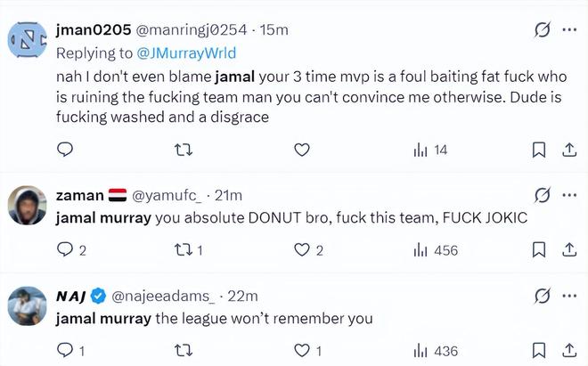Reply to zaman's tweet
The width and height of the screenshot is (588, 366).
click(x=65, y=250)
